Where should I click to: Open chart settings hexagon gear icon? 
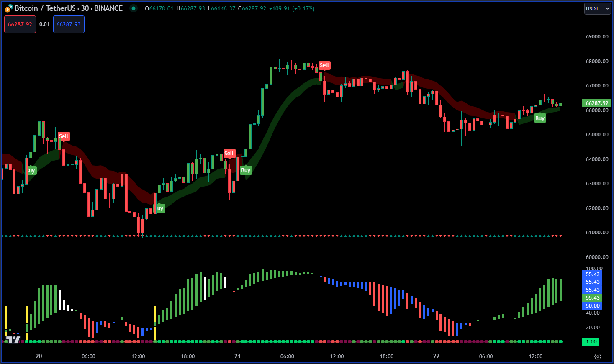coord(598,356)
